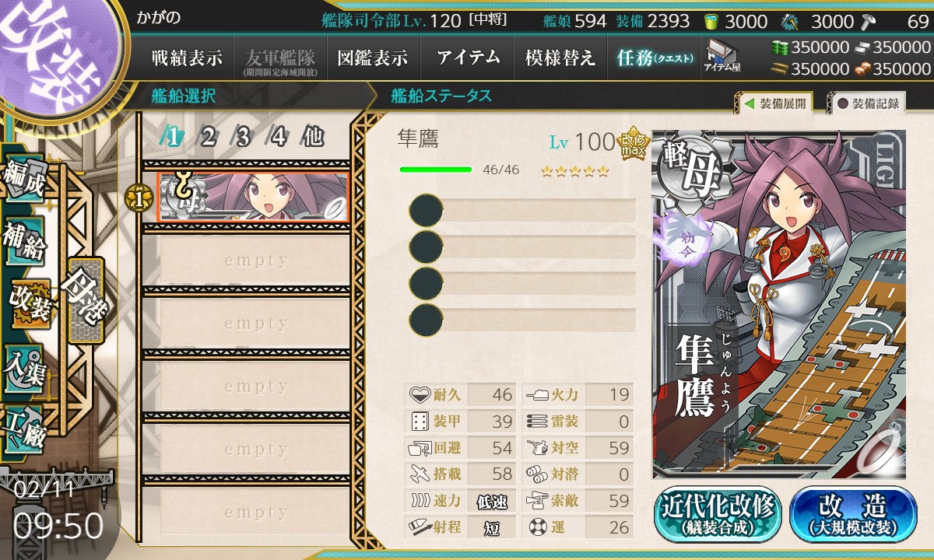Open the 補給 resupply icon
The image size is (934, 560).
coord(25,242)
